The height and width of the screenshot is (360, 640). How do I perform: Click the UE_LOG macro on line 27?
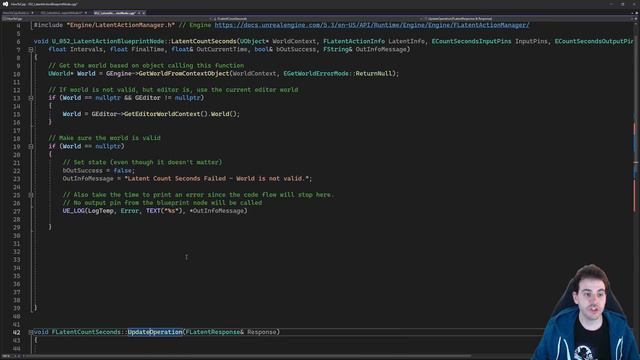(73, 211)
